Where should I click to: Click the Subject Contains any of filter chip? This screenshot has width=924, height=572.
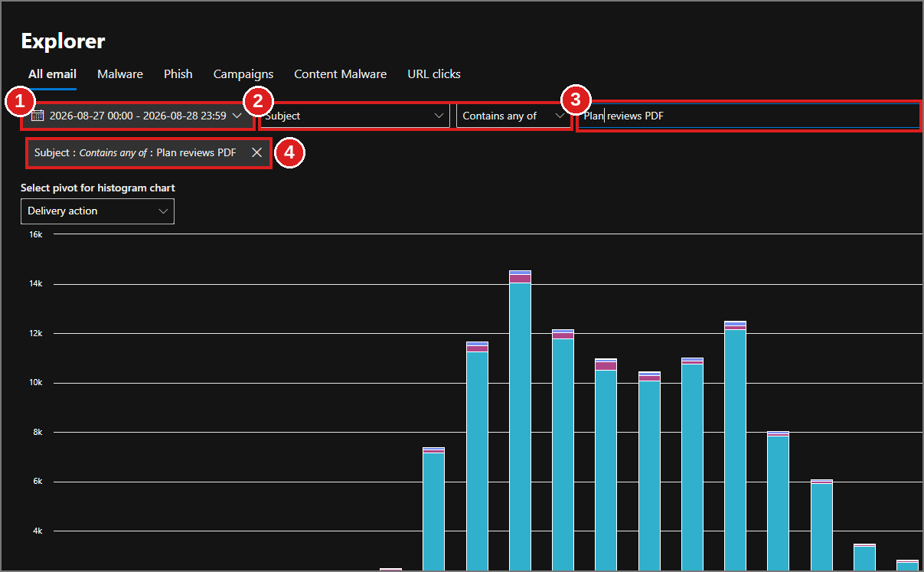pos(136,152)
